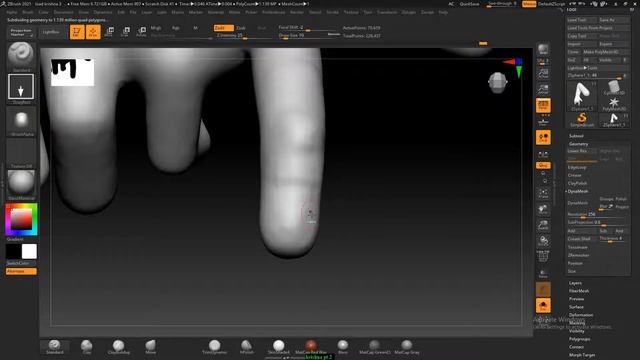Toggle the Line Fill polyframe icon
Image resolution: width=640 pixels, height=360 pixels.
[x=543, y=257]
